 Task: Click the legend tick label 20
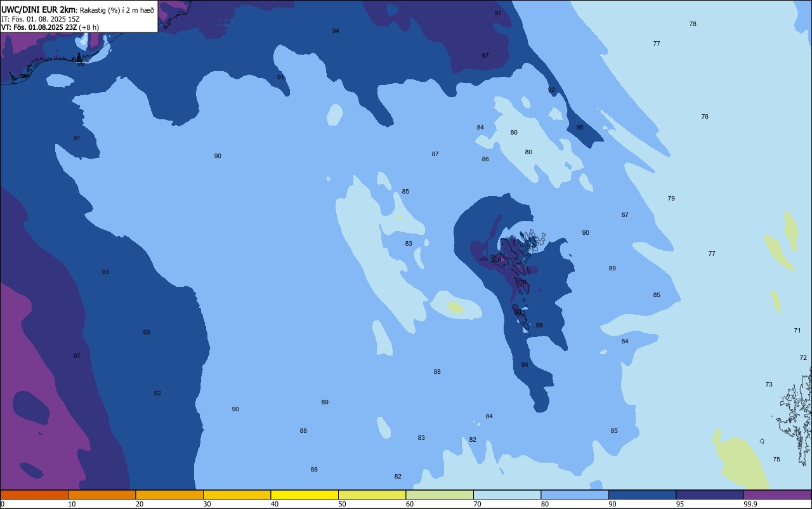pos(140,504)
